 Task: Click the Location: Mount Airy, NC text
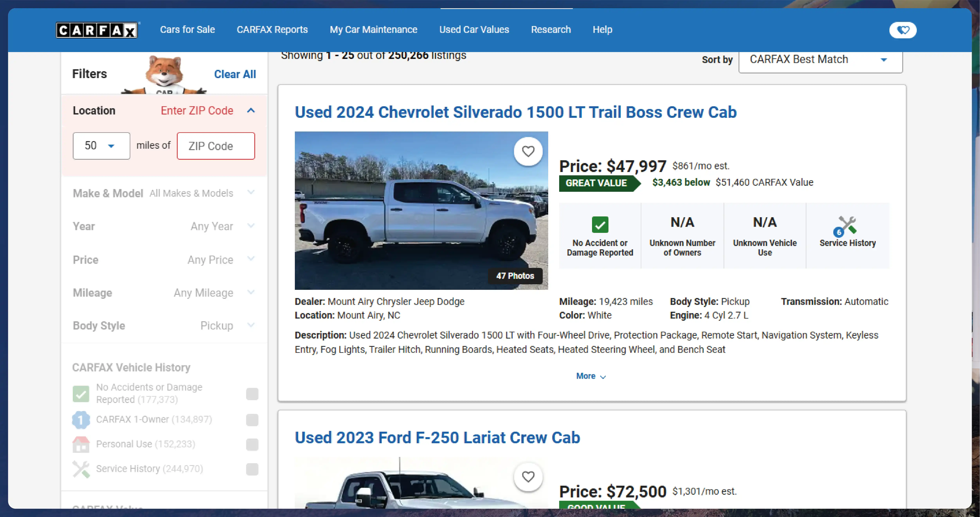coord(347,315)
